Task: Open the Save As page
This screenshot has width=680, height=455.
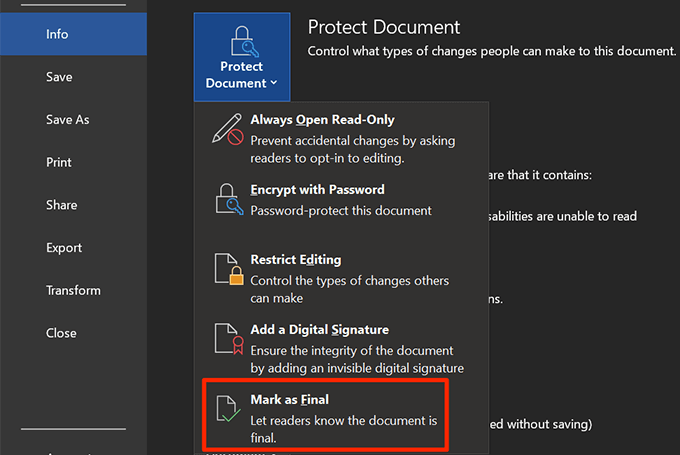Action: click(x=67, y=119)
